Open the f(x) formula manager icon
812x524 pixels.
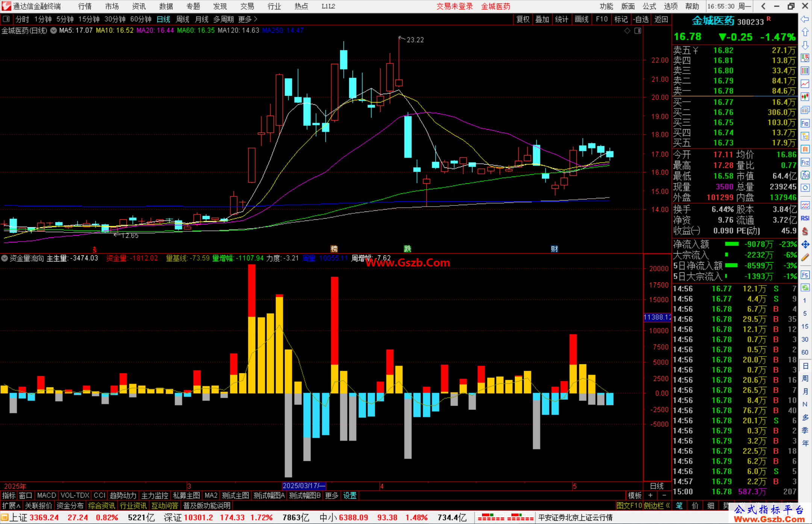click(x=805, y=175)
